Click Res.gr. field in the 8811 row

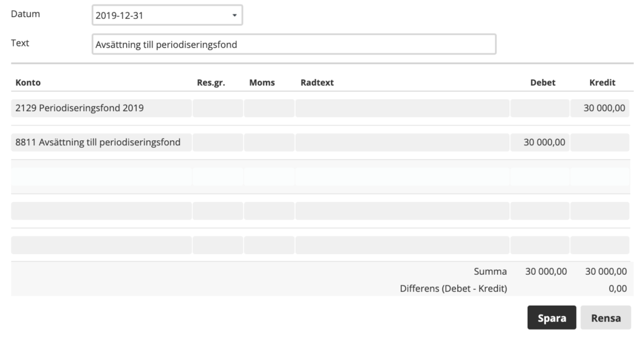[218, 142]
